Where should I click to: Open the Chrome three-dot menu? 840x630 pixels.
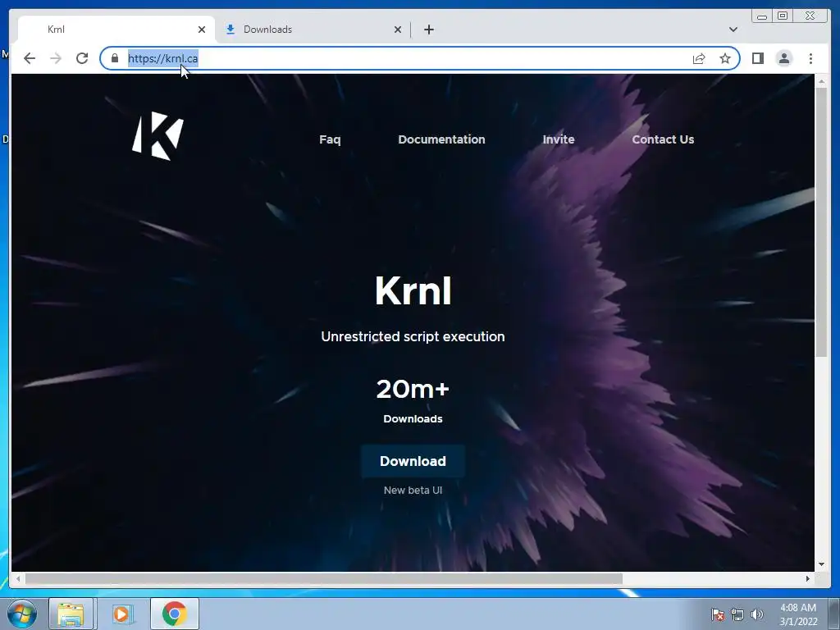810,58
